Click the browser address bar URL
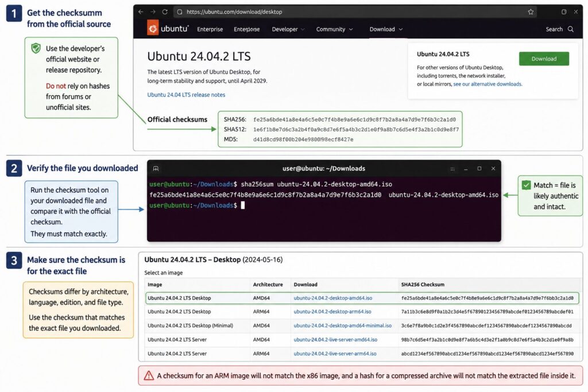Image resolution: width=588 pixels, height=392 pixels. (234, 11)
